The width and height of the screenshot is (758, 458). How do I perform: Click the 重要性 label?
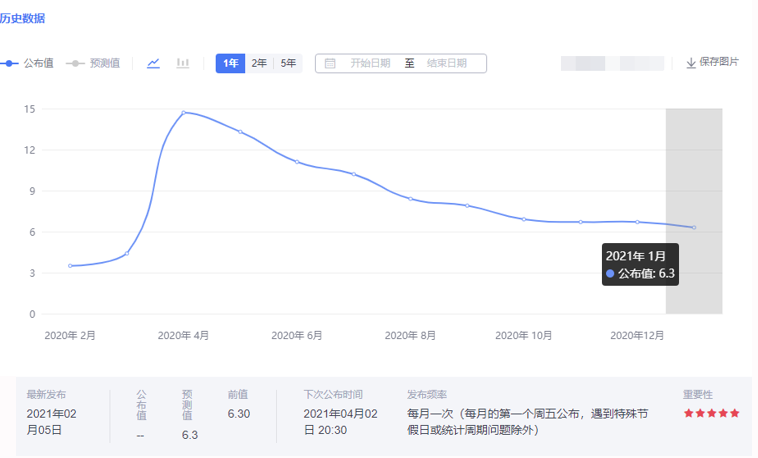coord(698,395)
